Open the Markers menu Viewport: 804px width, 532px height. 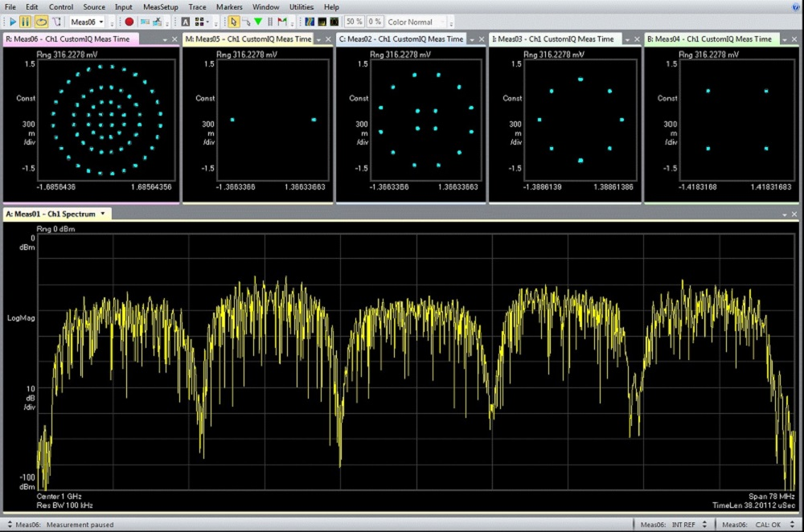[229, 7]
